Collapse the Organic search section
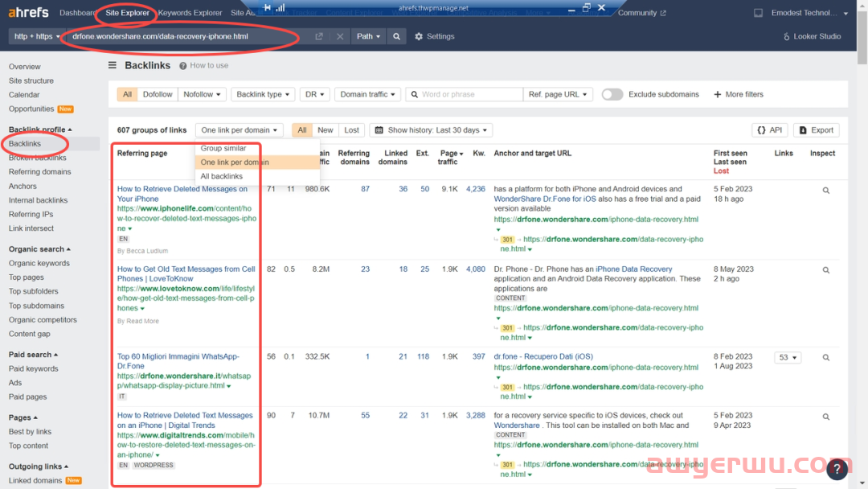 coord(39,249)
